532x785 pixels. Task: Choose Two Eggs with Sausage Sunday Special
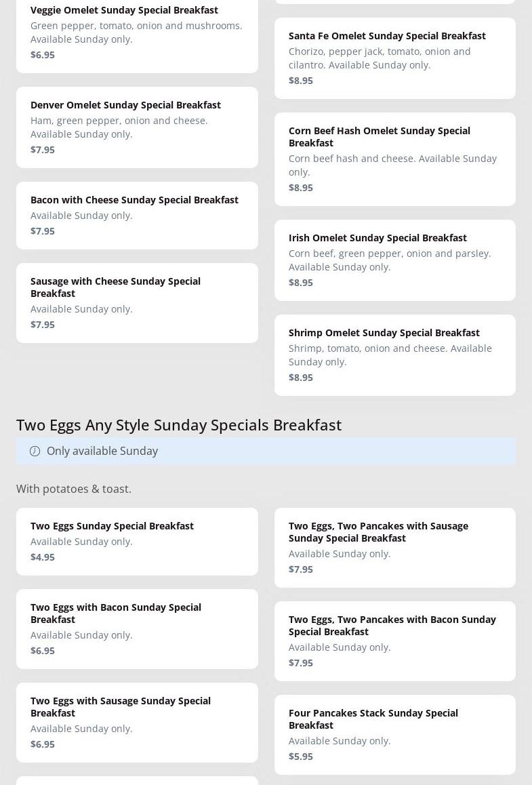point(120,706)
